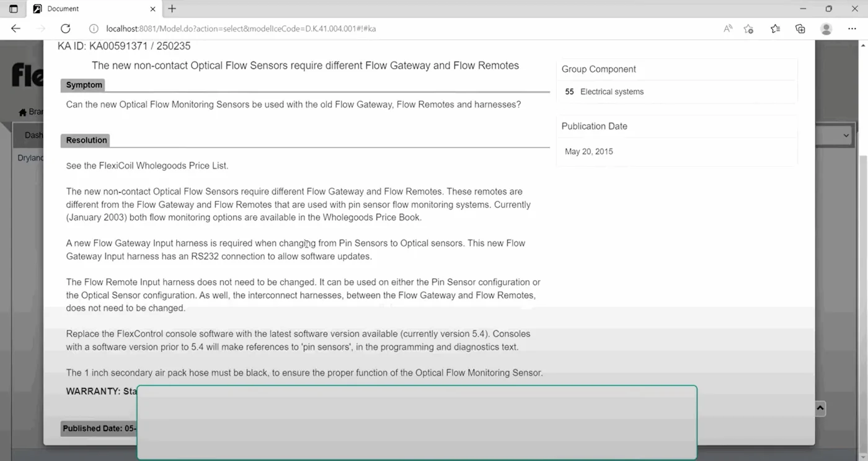868x461 pixels.
Task: Click the scroll-up chevron button at bottom right
Action: [820, 408]
